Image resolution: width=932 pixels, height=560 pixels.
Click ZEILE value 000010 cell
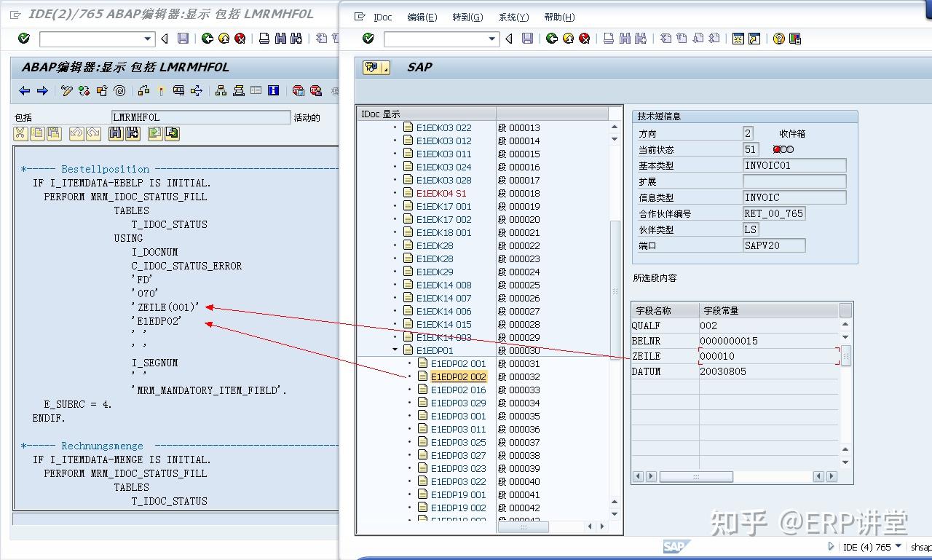[x=768, y=356]
